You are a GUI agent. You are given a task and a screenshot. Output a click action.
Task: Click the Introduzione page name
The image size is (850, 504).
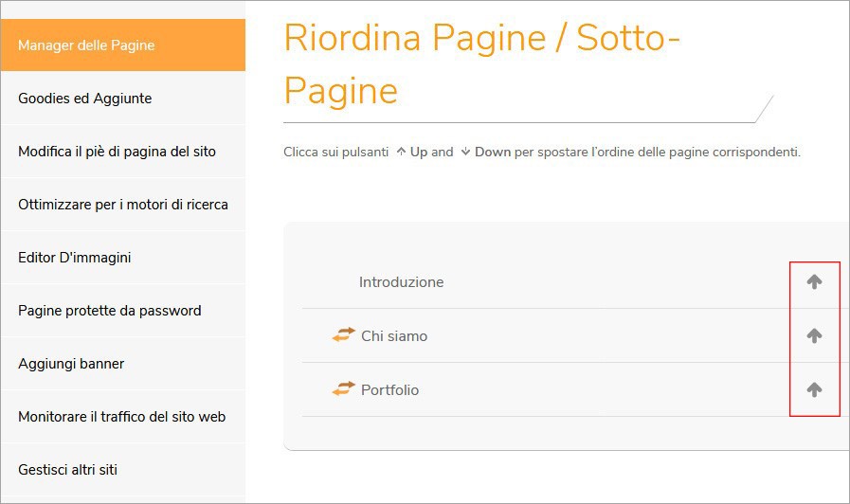pos(401,281)
